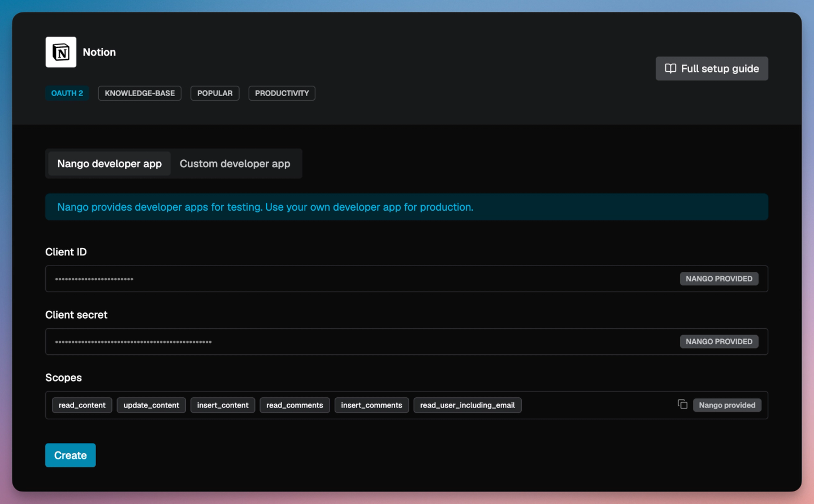Click the insert_comments scope chip
The width and height of the screenshot is (814, 504).
click(371, 405)
